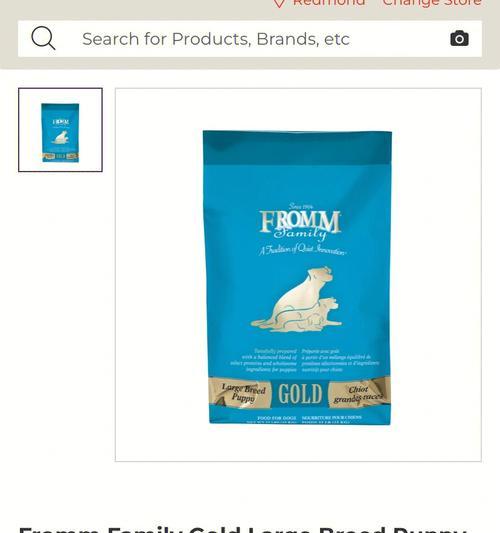Click the location pin icon
The height and width of the screenshot is (533, 500).
coord(279,3)
